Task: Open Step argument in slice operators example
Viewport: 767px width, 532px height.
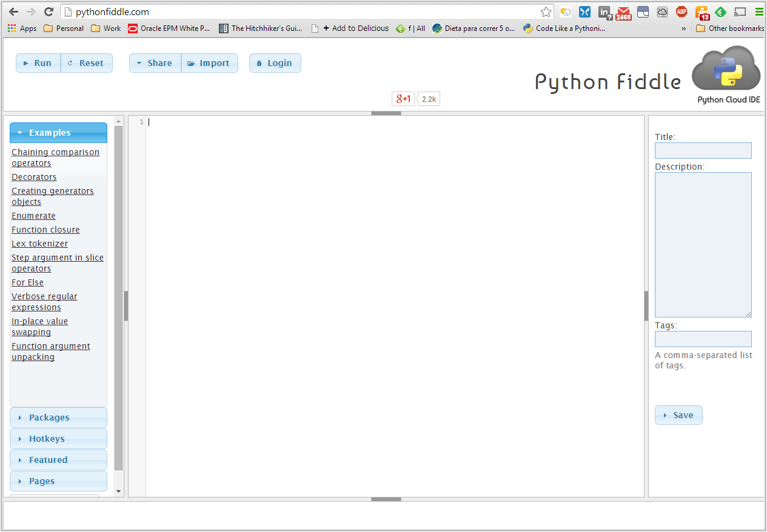Action: [58, 263]
